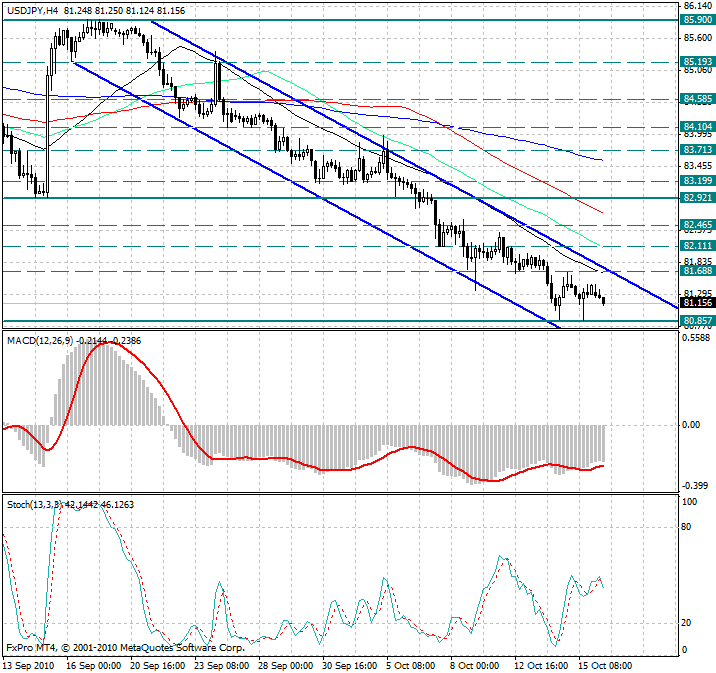Click the 5 Oct 08:00 time label

click(x=411, y=666)
